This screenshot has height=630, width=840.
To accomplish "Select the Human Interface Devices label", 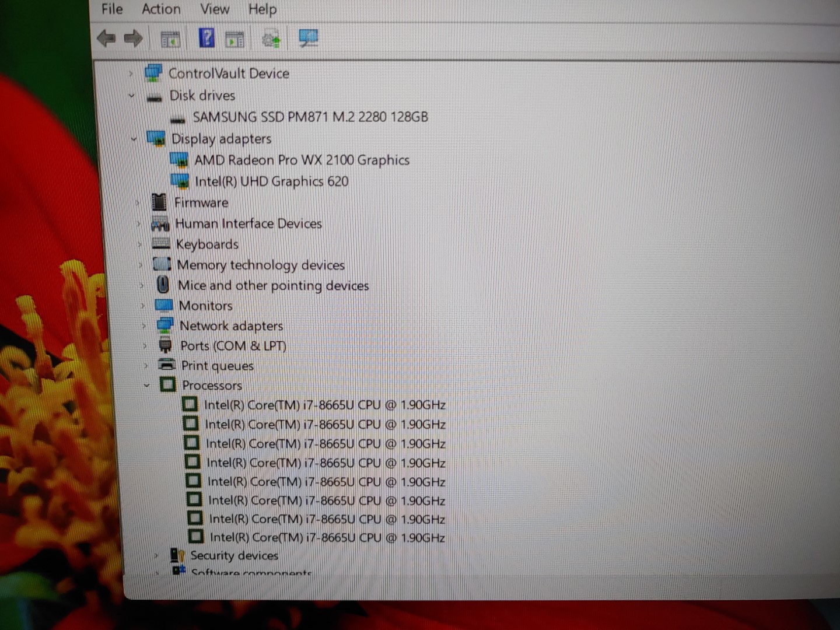I will 249,223.
